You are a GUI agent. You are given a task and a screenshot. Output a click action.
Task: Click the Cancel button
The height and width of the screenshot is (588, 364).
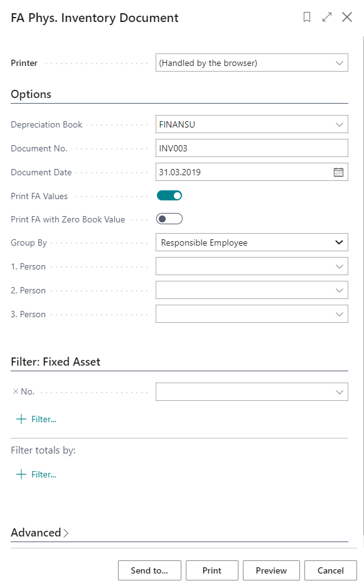click(x=330, y=570)
